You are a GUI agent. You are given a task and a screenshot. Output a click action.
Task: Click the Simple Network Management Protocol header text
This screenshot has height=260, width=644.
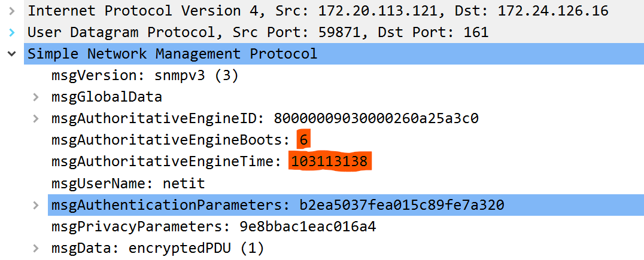[x=172, y=54]
